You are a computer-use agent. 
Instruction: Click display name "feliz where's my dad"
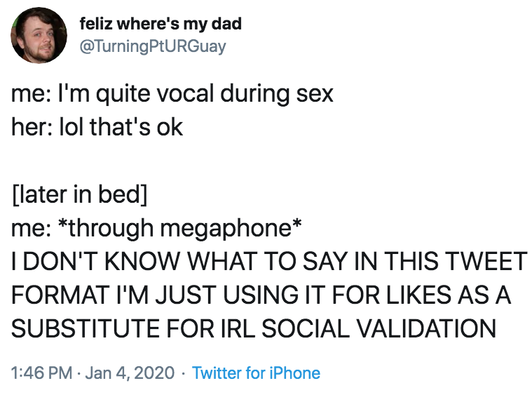(x=161, y=24)
